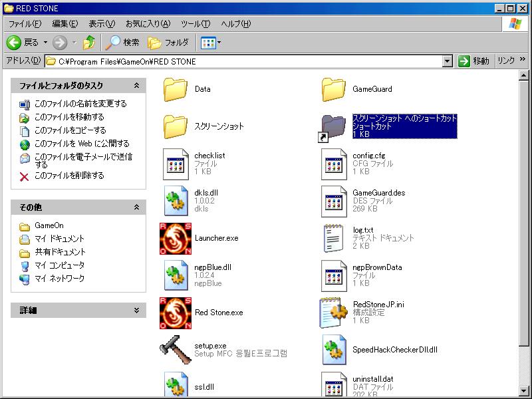Image resolution: width=532 pixels, height=399 pixels.
Task: Open the ツール(T) menu
Action: [x=196, y=24]
